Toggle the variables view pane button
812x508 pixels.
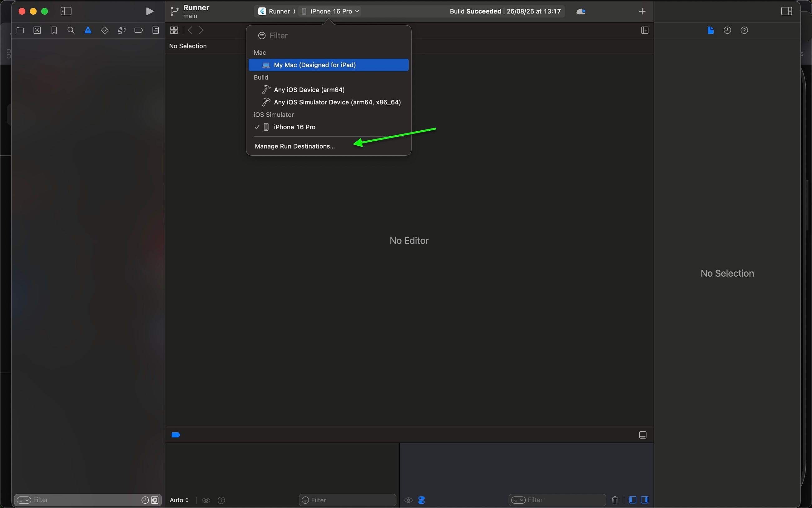pos(632,500)
